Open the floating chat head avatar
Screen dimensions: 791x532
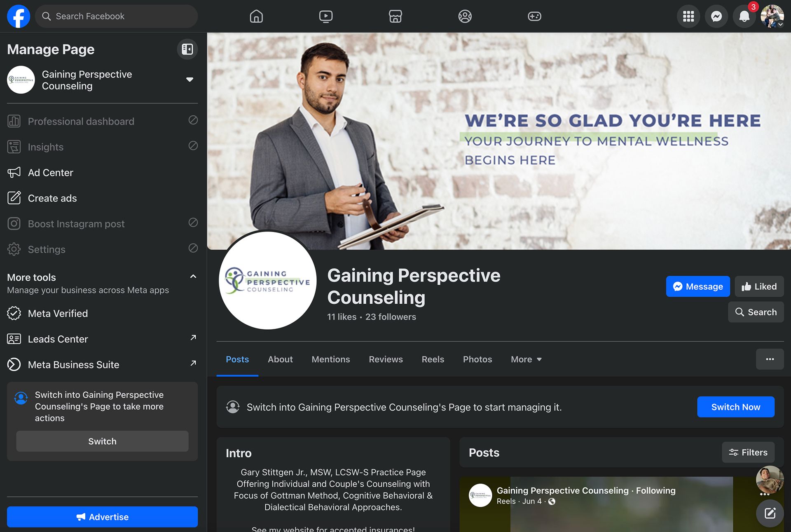(770, 480)
